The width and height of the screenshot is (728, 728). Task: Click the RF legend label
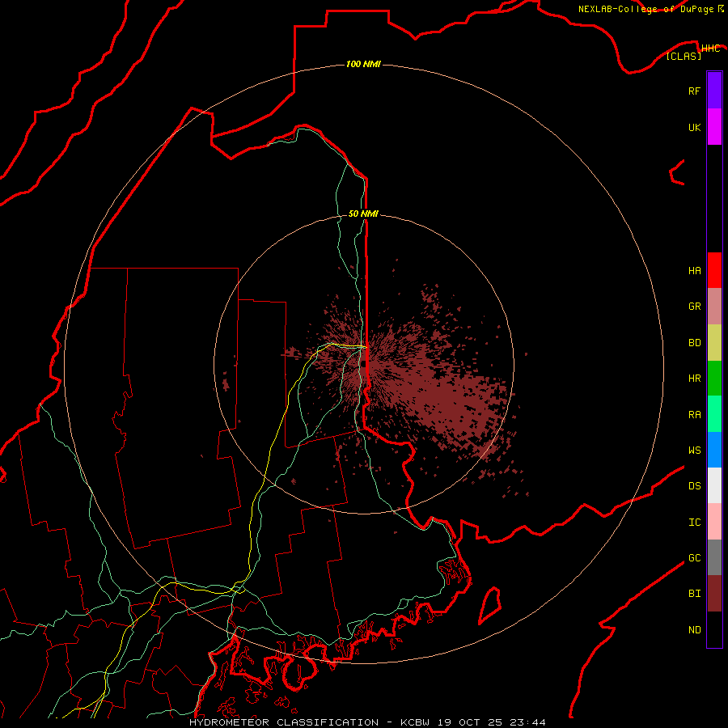pos(694,91)
